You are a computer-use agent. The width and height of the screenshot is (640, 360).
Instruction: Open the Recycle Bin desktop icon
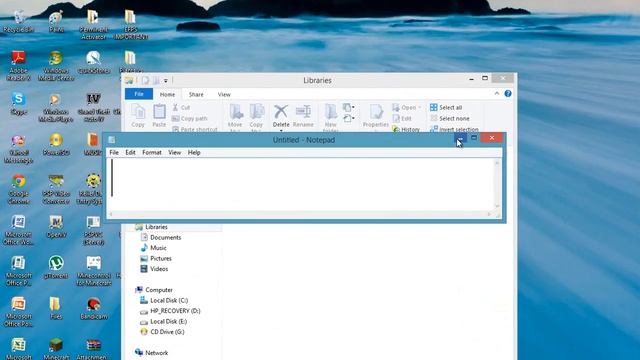(x=18, y=21)
